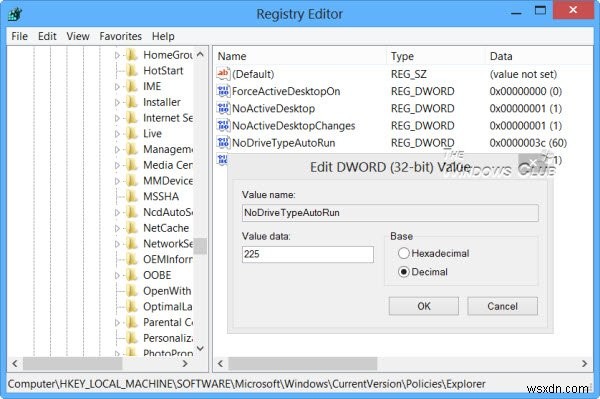Select the ForceActiveDesktopOn value name

pyautogui.click(x=286, y=91)
